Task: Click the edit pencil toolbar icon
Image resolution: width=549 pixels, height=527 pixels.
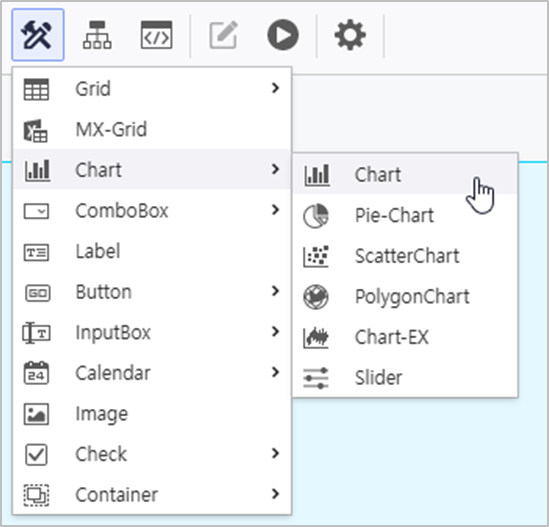Action: [224, 35]
